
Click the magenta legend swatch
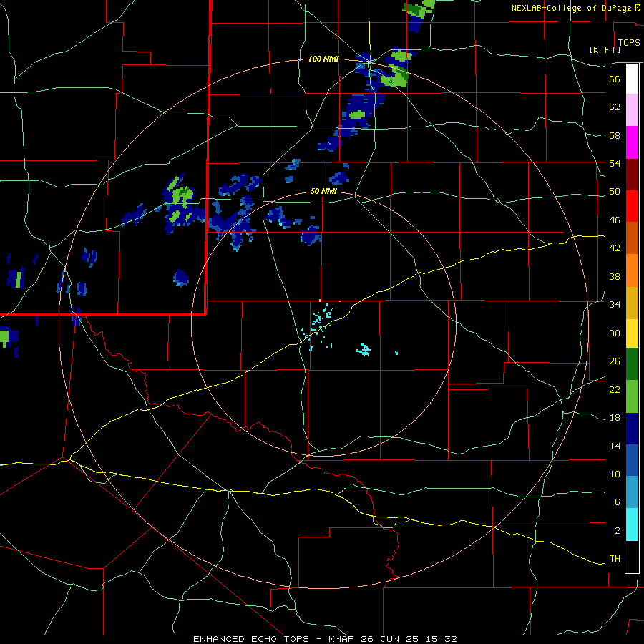point(632,142)
